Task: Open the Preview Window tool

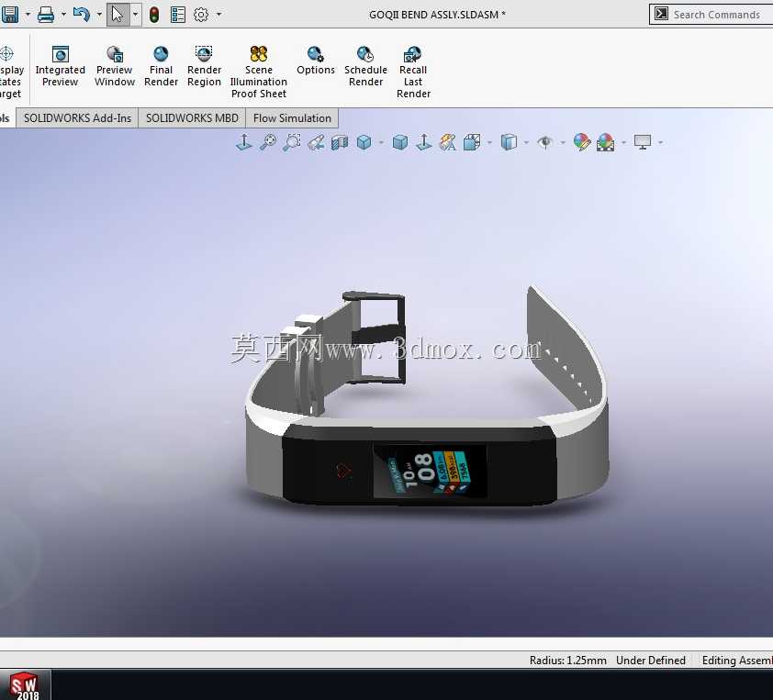Action: pyautogui.click(x=115, y=66)
